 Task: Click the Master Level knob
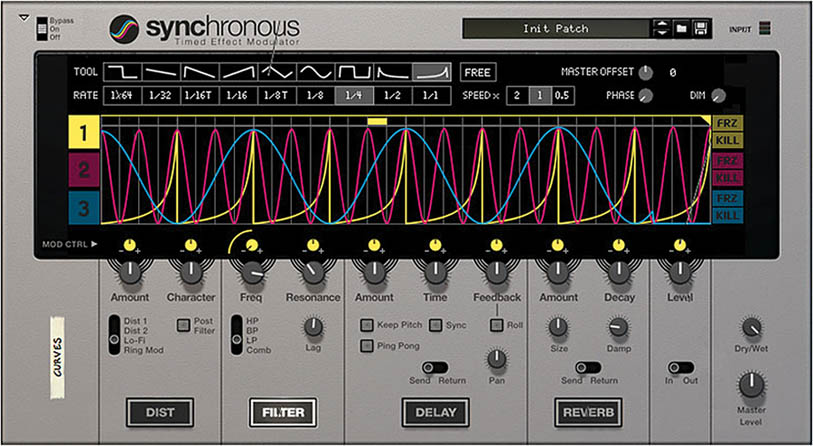[749, 384]
